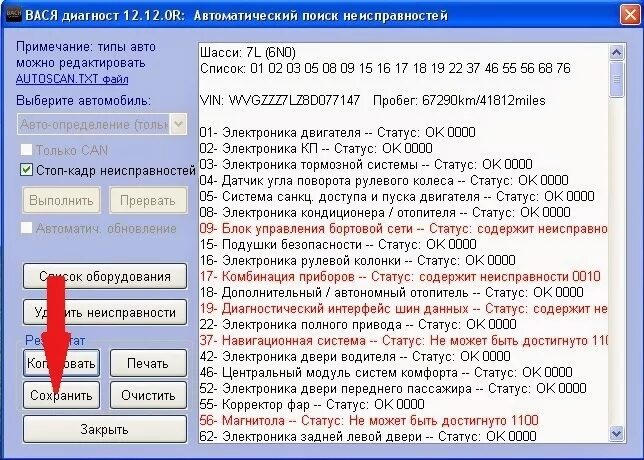Select line 02- Электроника КП

(316, 148)
